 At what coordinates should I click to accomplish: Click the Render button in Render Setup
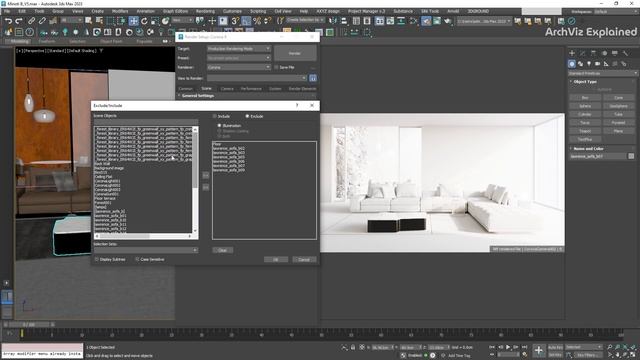point(295,53)
